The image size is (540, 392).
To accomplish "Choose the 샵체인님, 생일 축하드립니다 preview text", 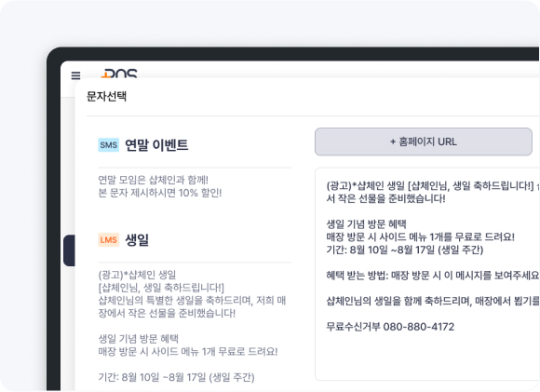I will [161, 288].
